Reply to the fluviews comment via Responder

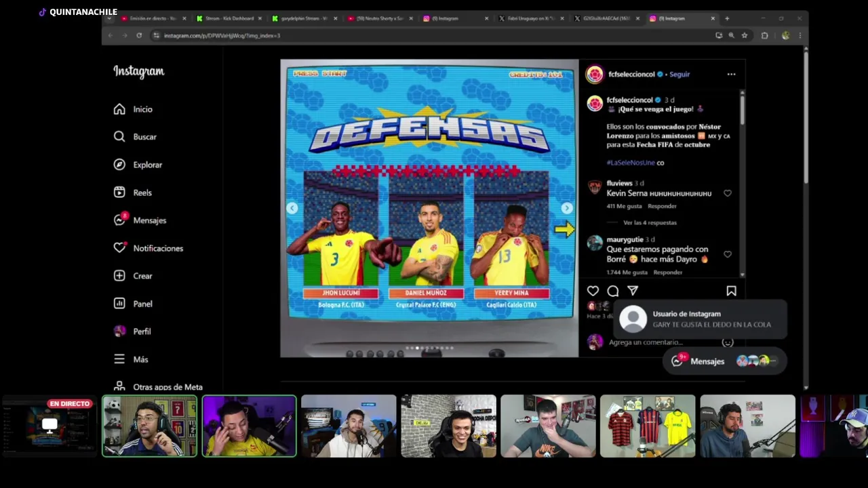[x=662, y=206]
